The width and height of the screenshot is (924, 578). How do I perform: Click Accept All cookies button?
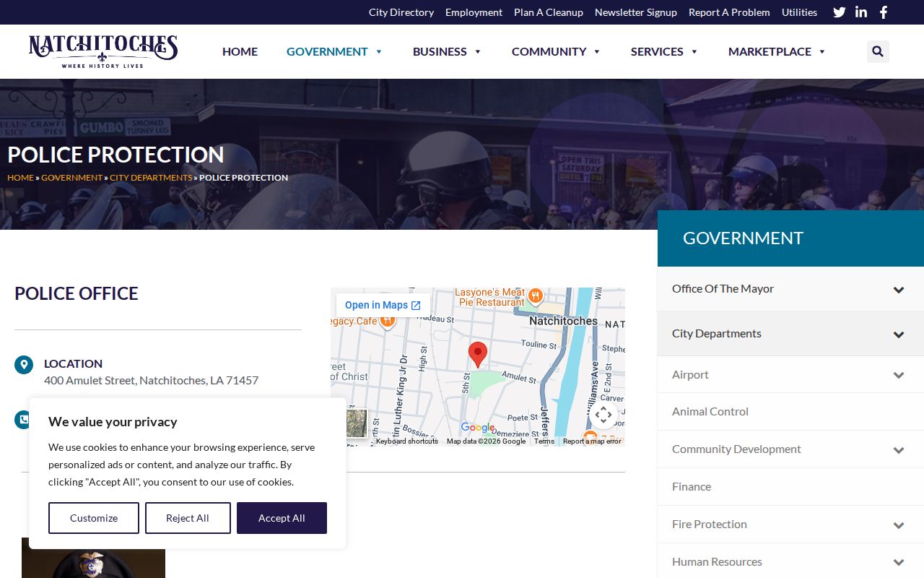click(x=282, y=518)
